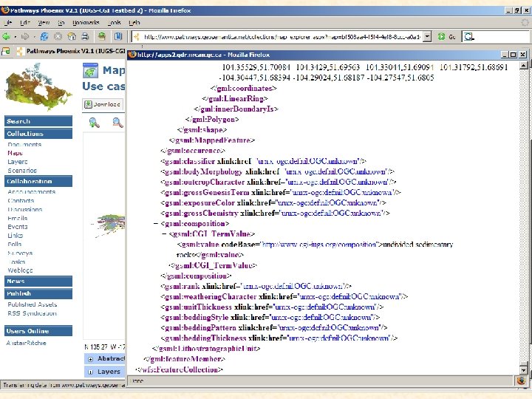The image size is (532, 399).
Task: Open the Help menu
Action: [x=134, y=23]
